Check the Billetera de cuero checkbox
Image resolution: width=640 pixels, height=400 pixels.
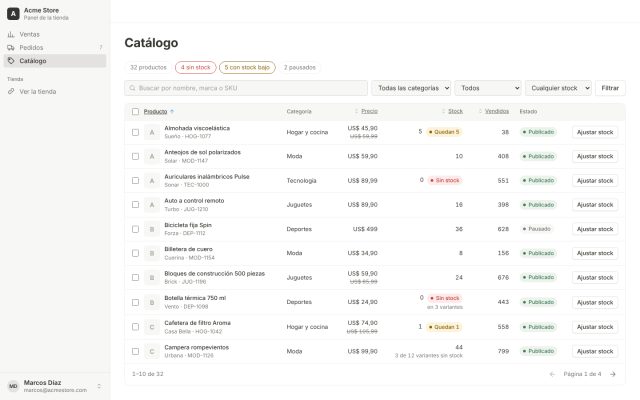click(x=136, y=253)
